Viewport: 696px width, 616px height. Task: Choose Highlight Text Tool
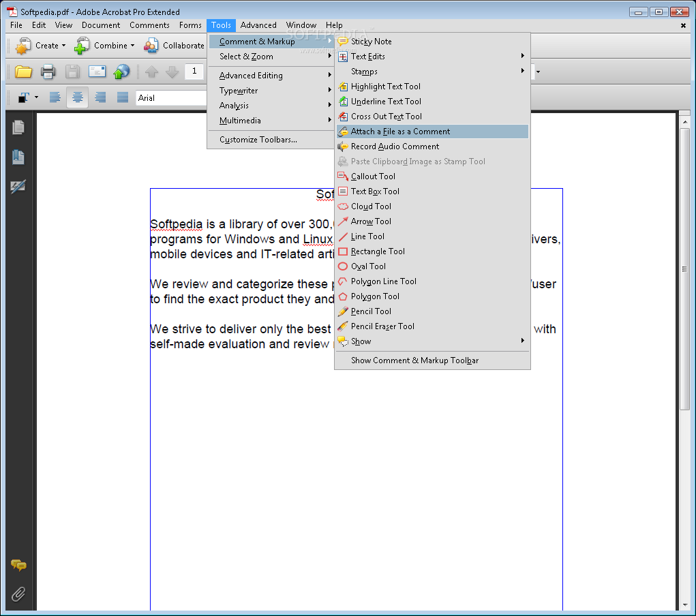(x=432, y=87)
